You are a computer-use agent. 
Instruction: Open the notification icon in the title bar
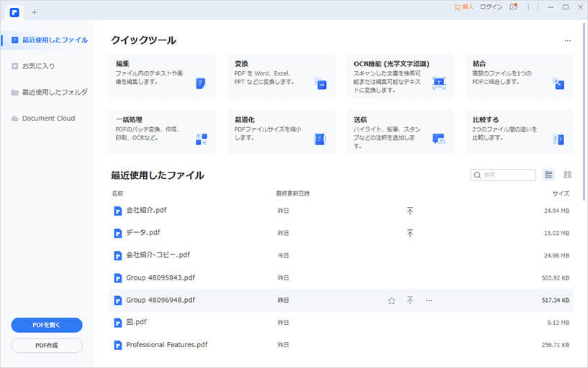[513, 7]
